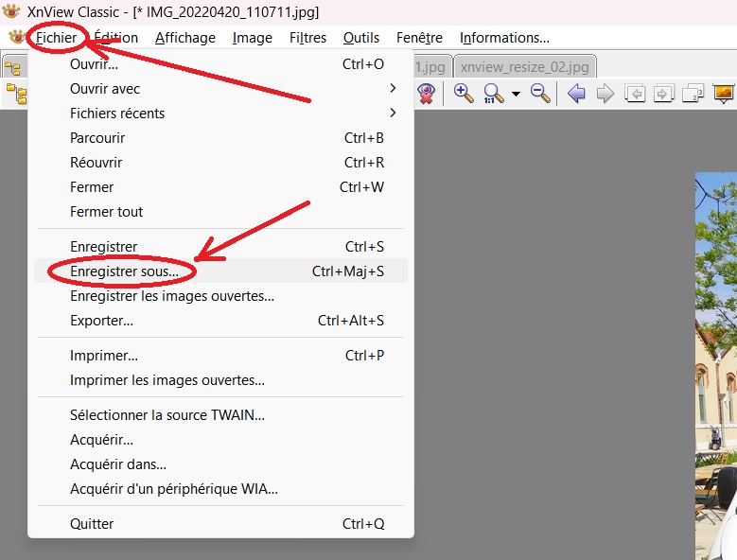Screen dimensions: 737x560
Task: Click XnView icon in the menu bar
Action: pos(16,37)
